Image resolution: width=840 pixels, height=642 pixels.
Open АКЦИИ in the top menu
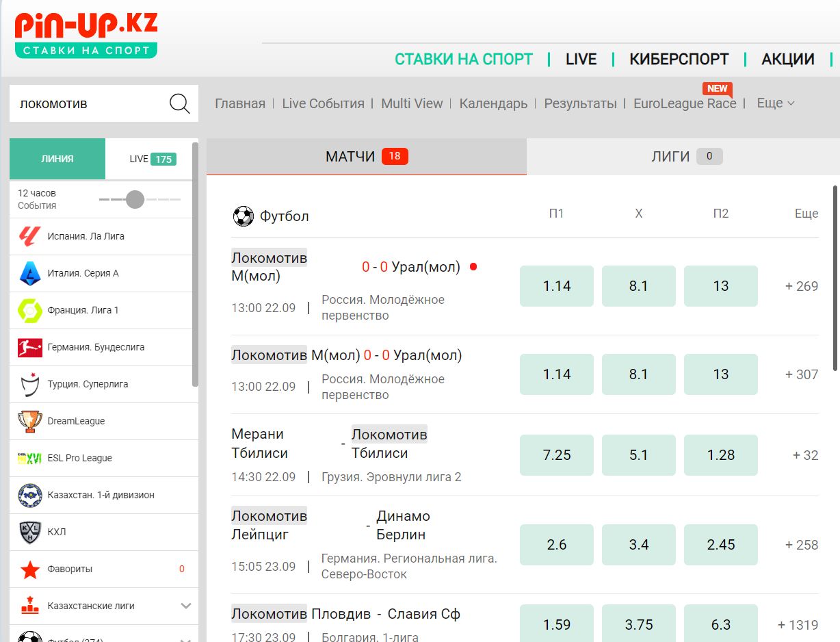[x=788, y=60]
